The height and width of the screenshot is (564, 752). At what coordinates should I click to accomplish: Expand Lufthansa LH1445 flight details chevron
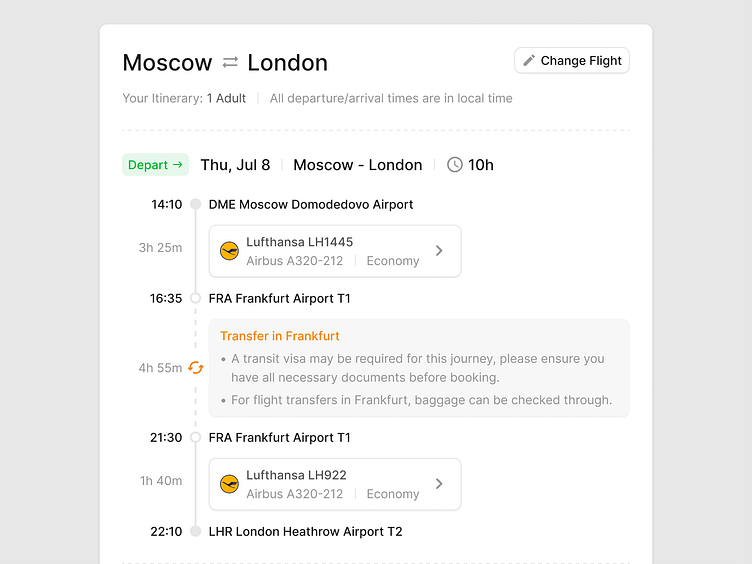point(439,251)
